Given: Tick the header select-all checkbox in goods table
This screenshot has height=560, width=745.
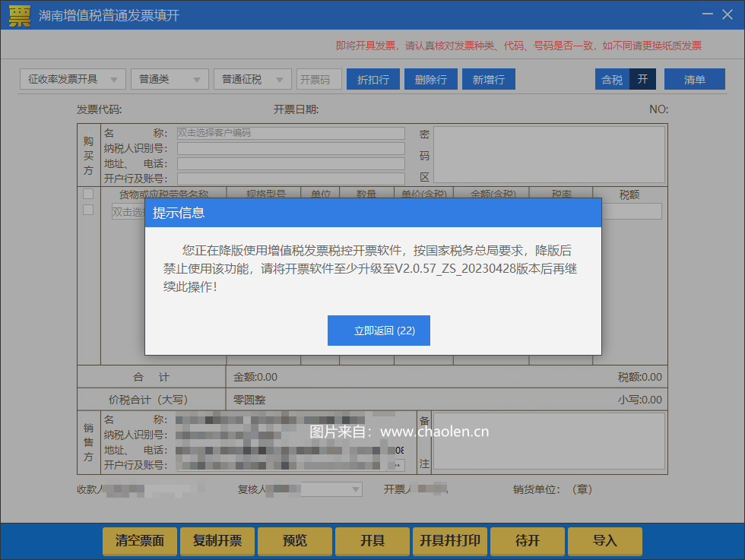Looking at the screenshot, I should (88, 194).
